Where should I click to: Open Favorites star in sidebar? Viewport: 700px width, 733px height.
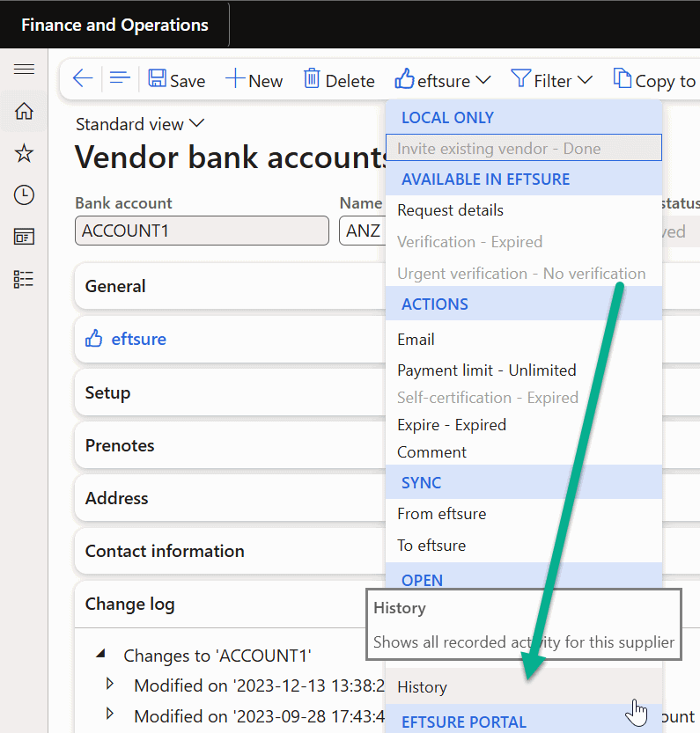(x=24, y=153)
